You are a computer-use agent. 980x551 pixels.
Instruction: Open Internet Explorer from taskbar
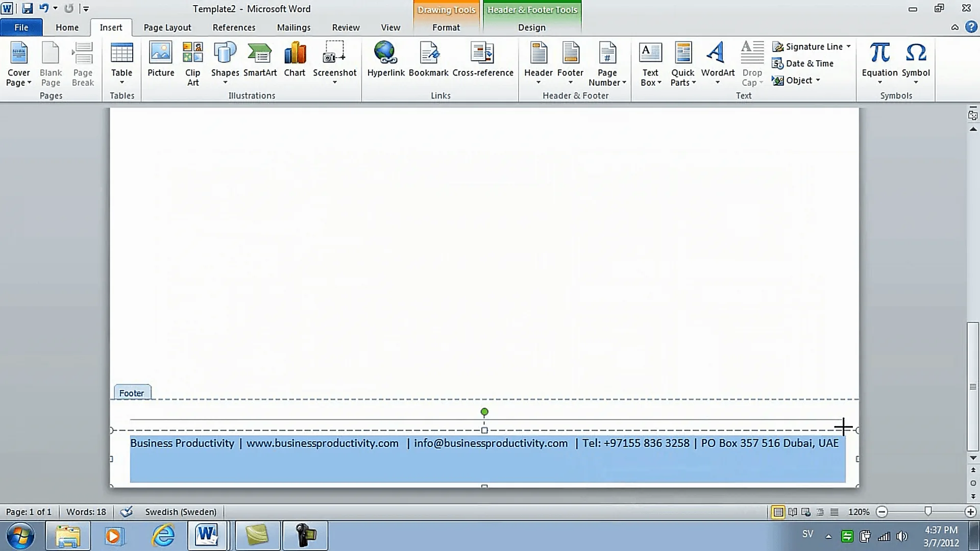(163, 536)
